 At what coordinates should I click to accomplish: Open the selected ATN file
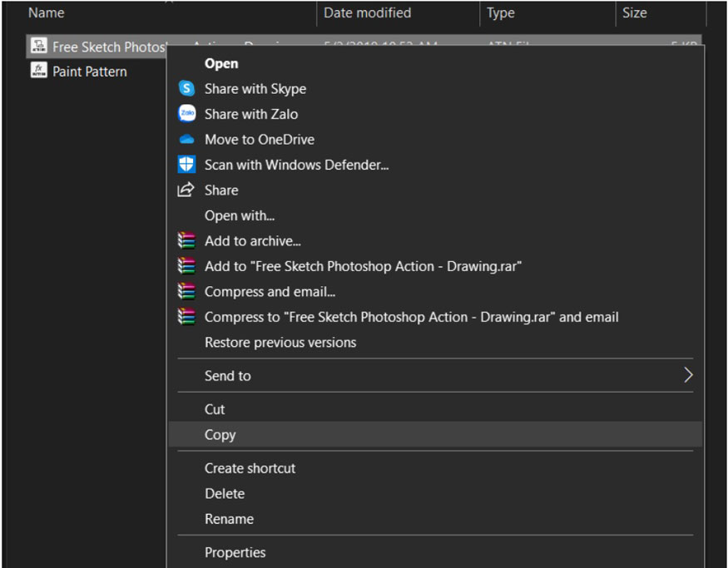220,63
